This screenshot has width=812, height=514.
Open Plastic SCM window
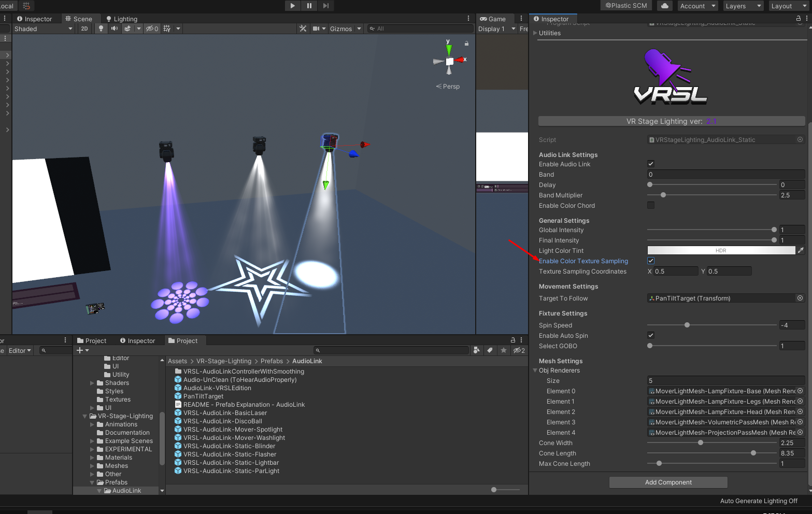[626, 6]
